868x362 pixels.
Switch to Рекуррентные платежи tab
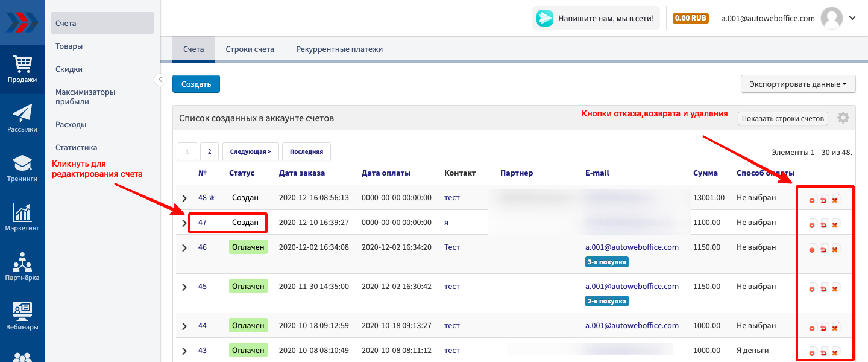pos(339,49)
